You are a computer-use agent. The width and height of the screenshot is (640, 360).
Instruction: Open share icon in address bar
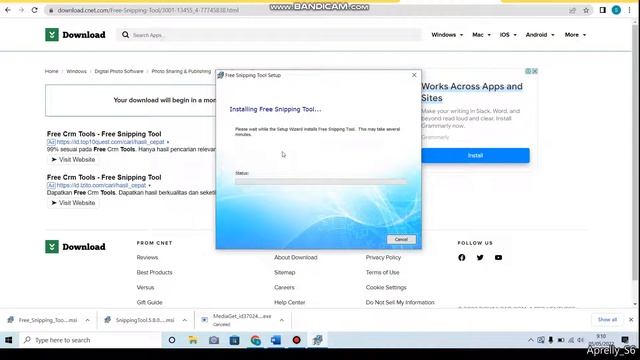point(573,11)
